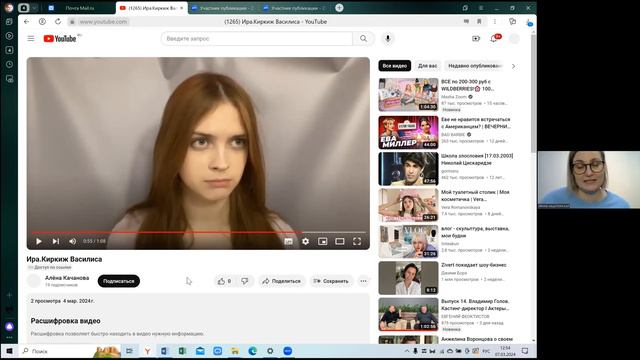
Task: Select the Недавно опубликованные filter chip
Action: [475, 66]
